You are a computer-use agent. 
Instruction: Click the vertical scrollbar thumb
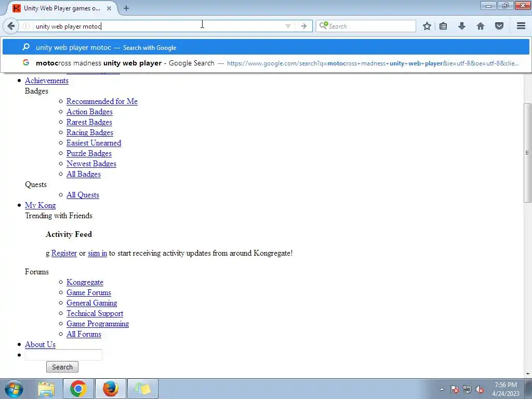[527, 153]
